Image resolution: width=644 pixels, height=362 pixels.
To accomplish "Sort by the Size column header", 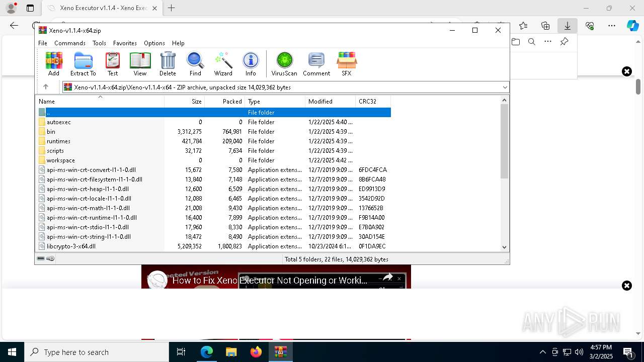I will point(185,101).
